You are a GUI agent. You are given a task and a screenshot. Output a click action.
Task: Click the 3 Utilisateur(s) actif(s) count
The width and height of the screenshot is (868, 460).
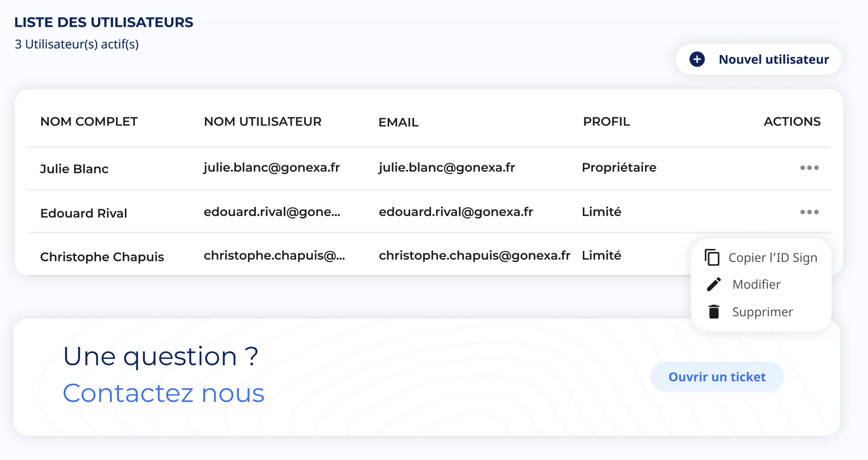point(77,44)
